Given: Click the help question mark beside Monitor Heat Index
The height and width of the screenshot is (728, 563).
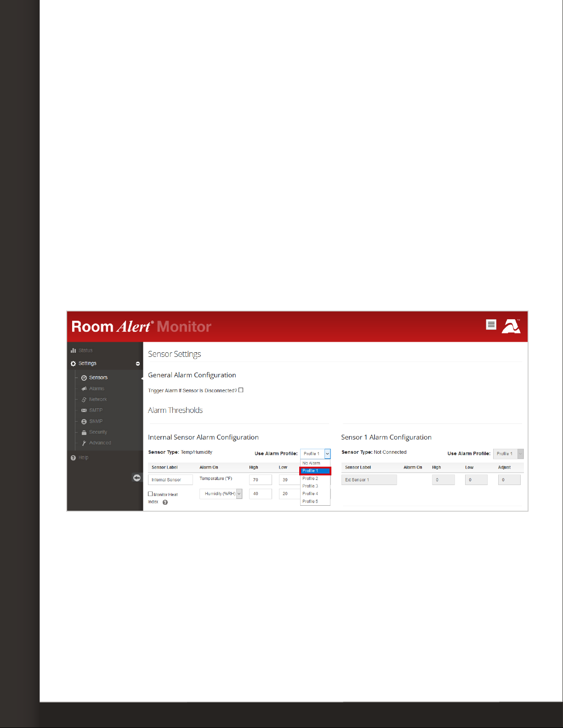Looking at the screenshot, I should click(x=165, y=502).
